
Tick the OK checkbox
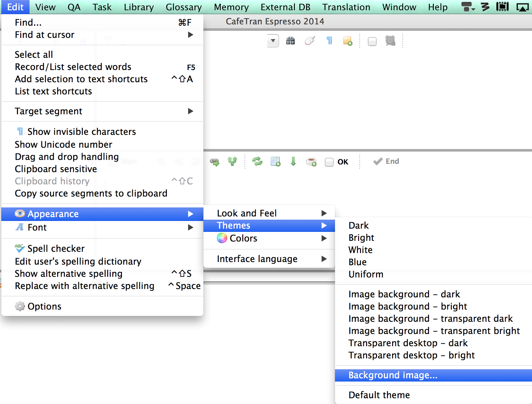329,162
